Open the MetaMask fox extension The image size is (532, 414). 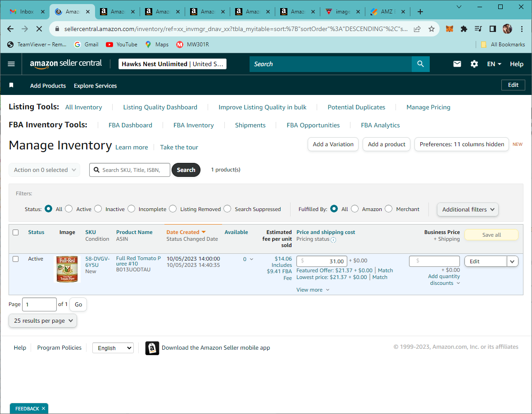(449, 29)
